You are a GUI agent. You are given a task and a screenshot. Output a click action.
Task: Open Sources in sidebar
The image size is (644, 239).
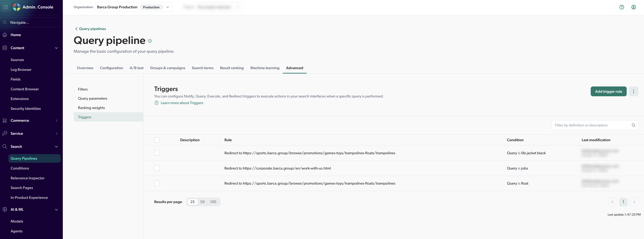pos(17,60)
